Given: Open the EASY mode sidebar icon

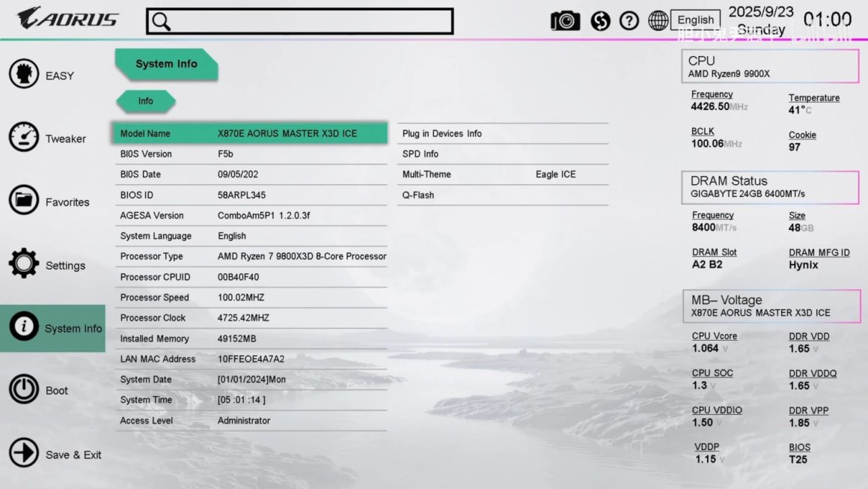Looking at the screenshot, I should pos(24,75).
